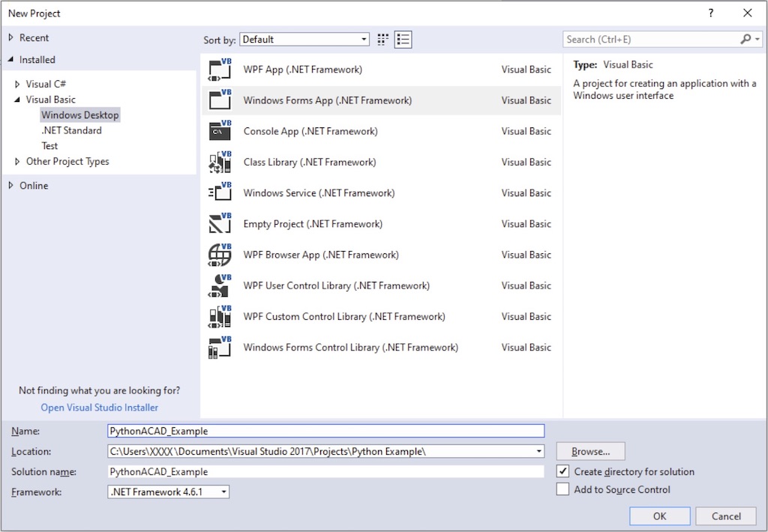Select the WPF Browser App template icon
This screenshot has height=532, width=768.
220,255
